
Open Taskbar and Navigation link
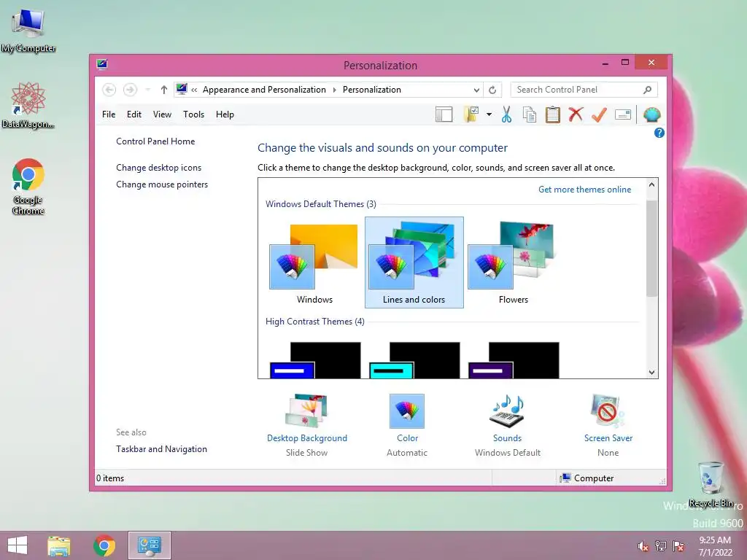pos(161,449)
